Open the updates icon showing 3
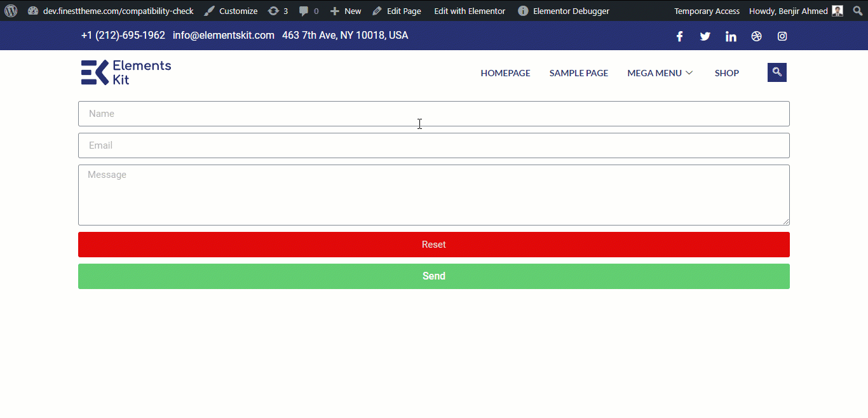The width and height of the screenshot is (868, 418). click(273, 11)
